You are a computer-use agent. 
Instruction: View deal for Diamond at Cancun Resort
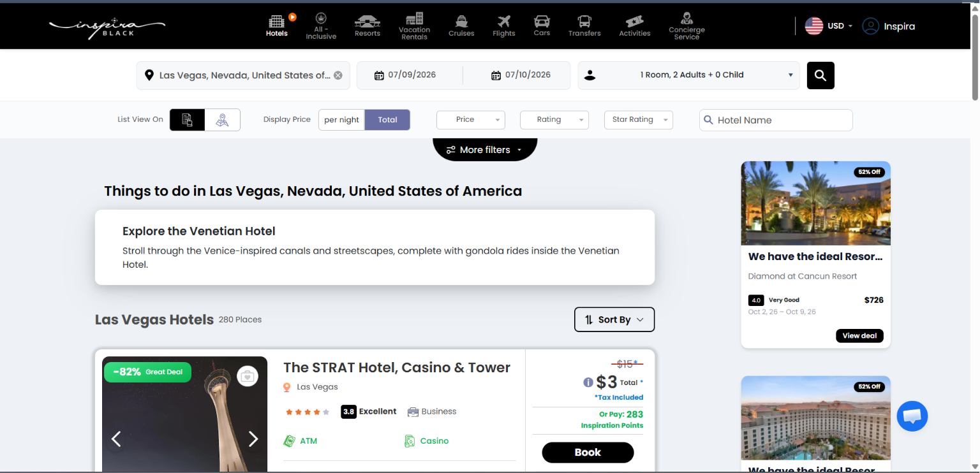point(859,335)
